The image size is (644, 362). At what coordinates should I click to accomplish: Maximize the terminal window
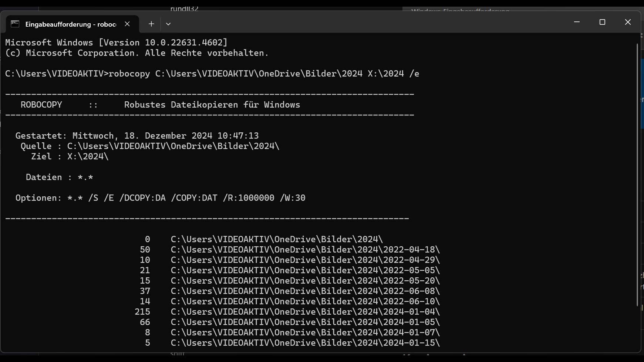coord(602,22)
